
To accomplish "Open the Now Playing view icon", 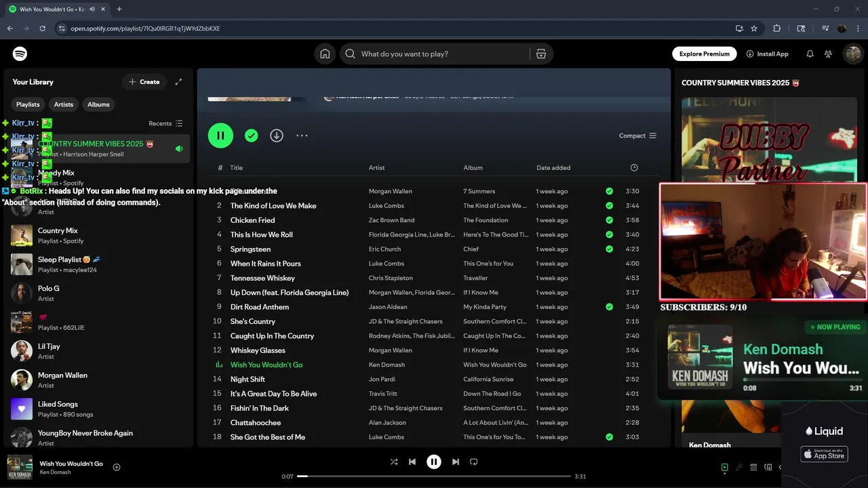I will pyautogui.click(x=724, y=467).
